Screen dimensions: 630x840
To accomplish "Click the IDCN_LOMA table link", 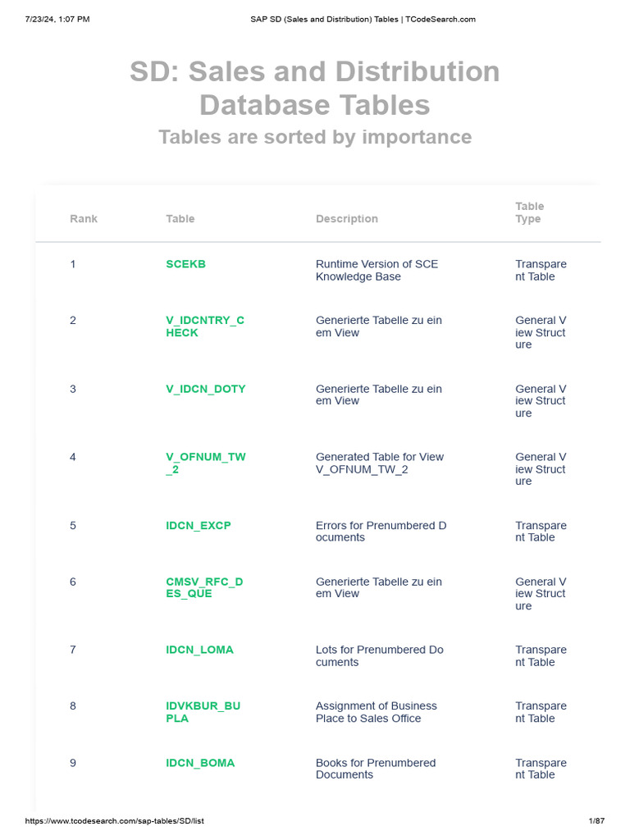I will [x=199, y=650].
